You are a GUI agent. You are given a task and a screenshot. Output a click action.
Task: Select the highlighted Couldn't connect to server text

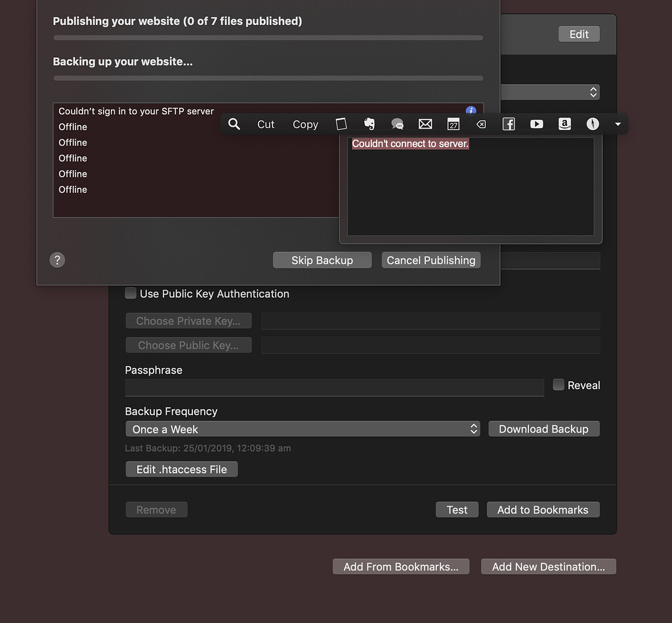(x=410, y=143)
